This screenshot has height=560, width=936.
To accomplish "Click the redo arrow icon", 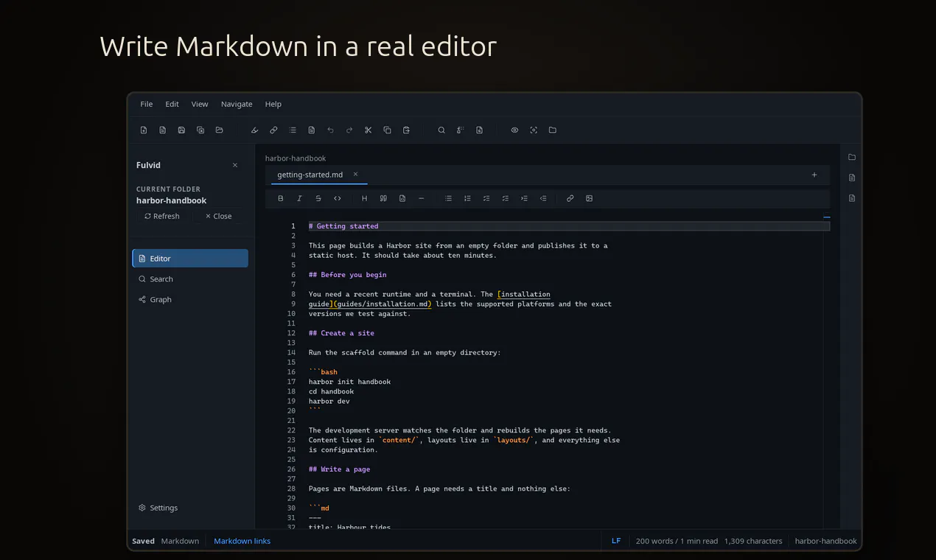I will click(349, 130).
